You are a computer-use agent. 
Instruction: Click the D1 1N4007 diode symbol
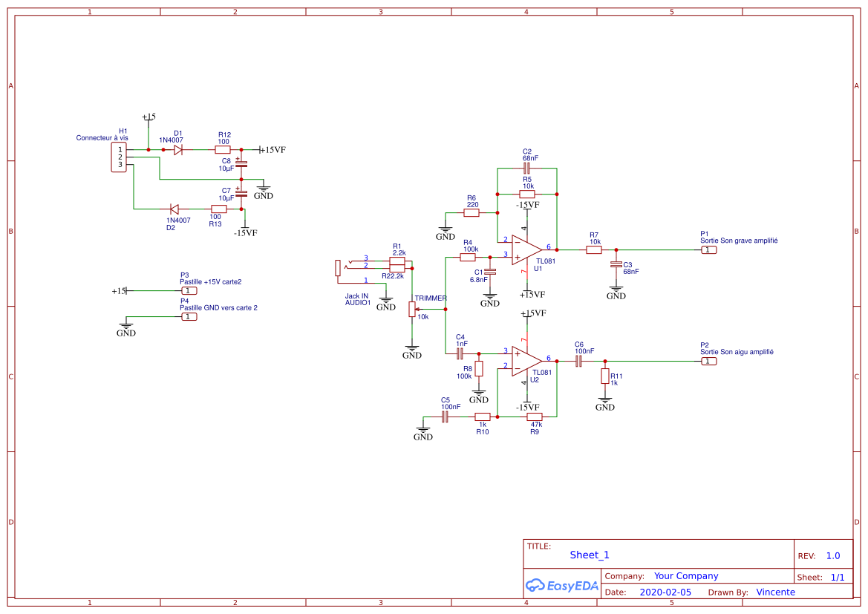pos(178,150)
